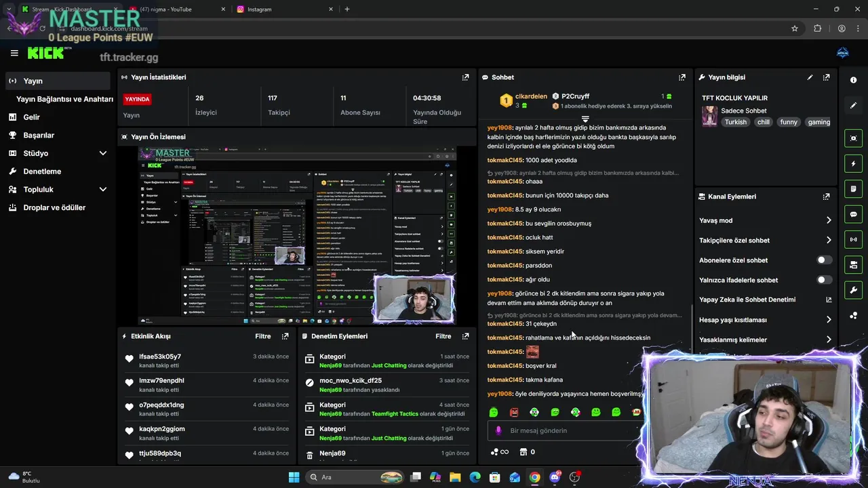Click the info icon in the right rail
Image resolution: width=868 pixels, height=488 pixels.
[853, 80]
